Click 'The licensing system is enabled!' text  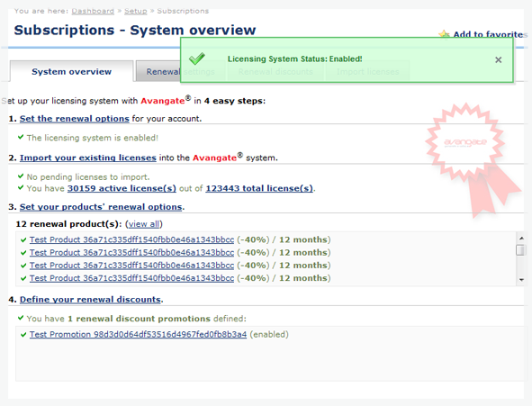(x=93, y=138)
